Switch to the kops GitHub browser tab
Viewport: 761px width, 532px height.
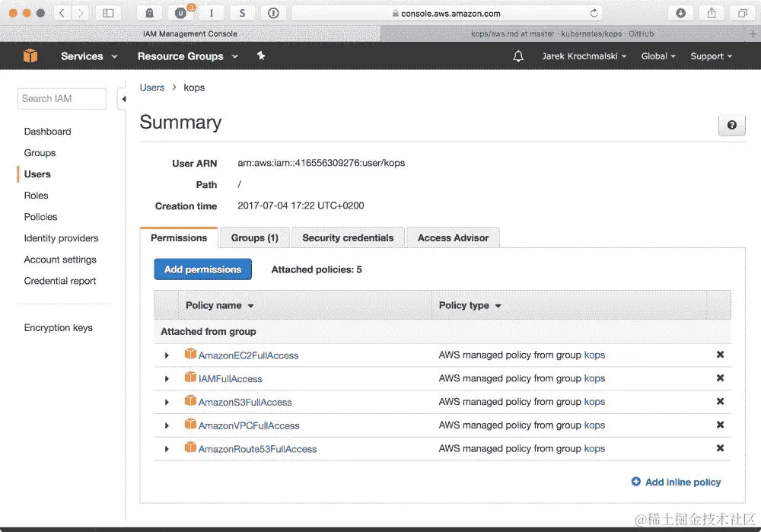(x=562, y=34)
